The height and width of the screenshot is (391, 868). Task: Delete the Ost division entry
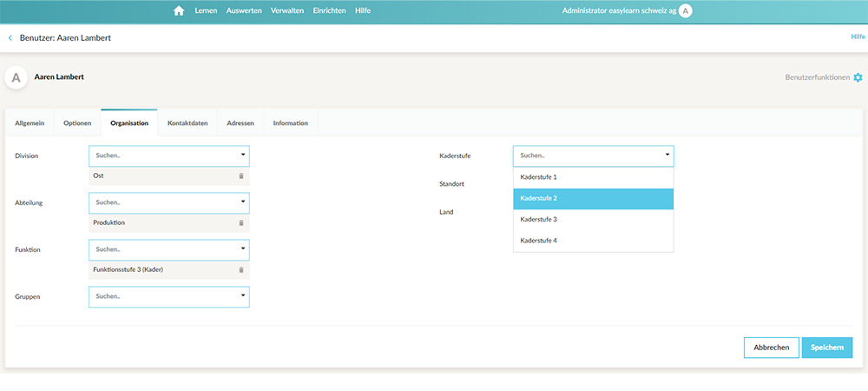coord(241,176)
